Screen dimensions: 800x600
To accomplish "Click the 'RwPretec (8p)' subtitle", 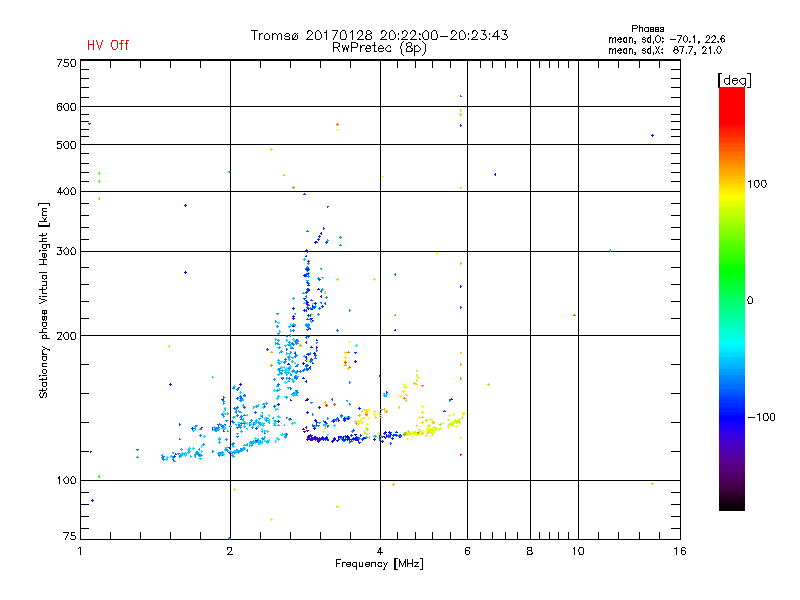I will pos(379,48).
